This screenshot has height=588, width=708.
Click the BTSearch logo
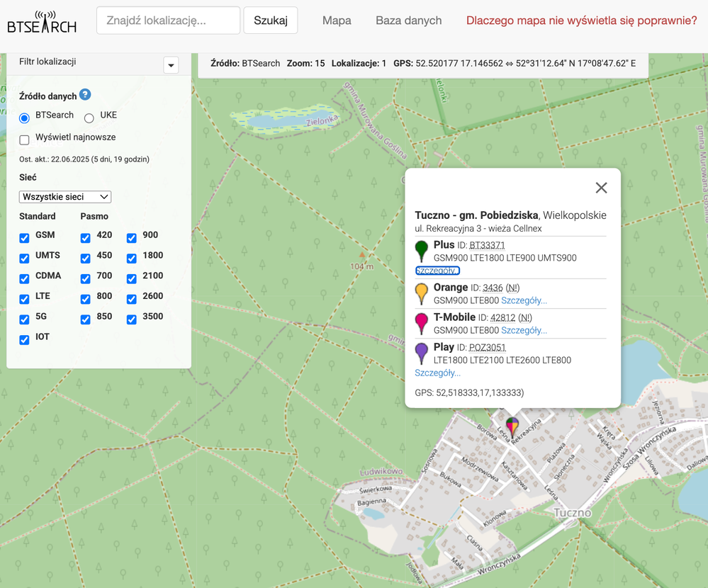tap(42, 22)
